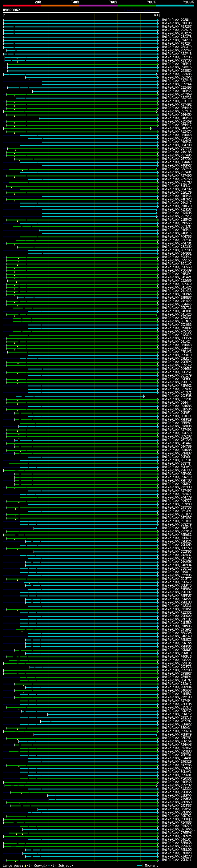Click the white query sequence ruler bar
The width and height of the screenshot is (197, 868).
81,13
